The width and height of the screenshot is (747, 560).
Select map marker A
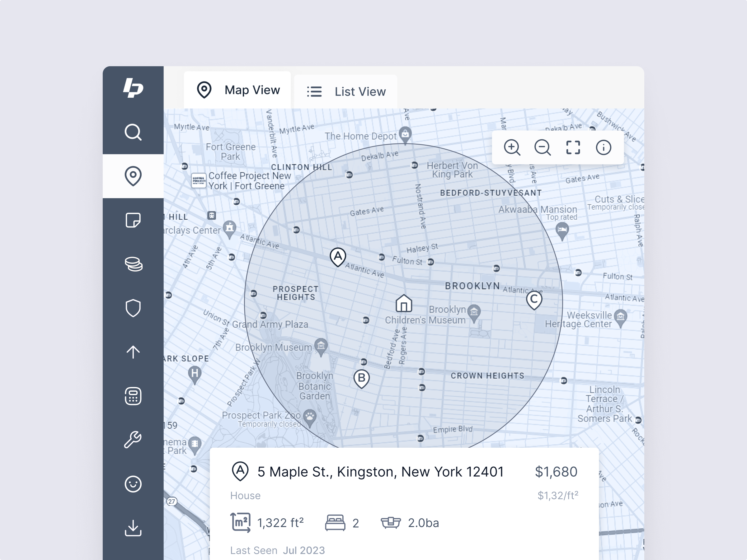click(x=338, y=257)
